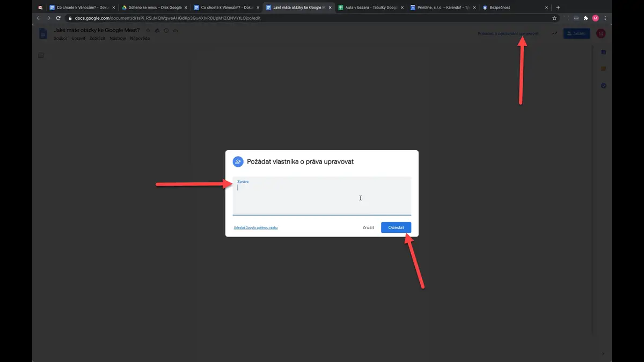The width and height of the screenshot is (644, 362).
Task: Open the Chrome three-dot menu
Action: point(605,18)
